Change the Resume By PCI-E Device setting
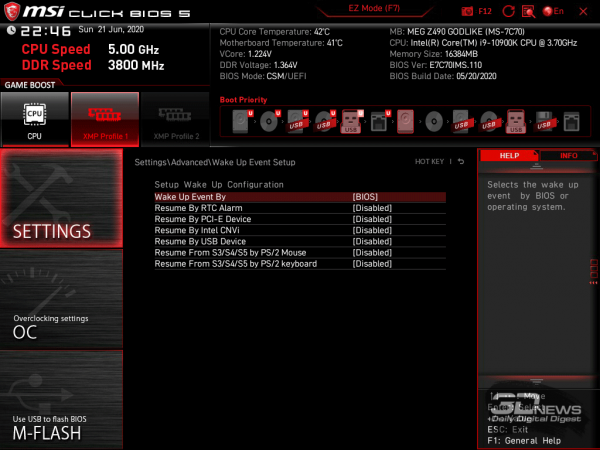This screenshot has width=600, height=450. [372, 219]
